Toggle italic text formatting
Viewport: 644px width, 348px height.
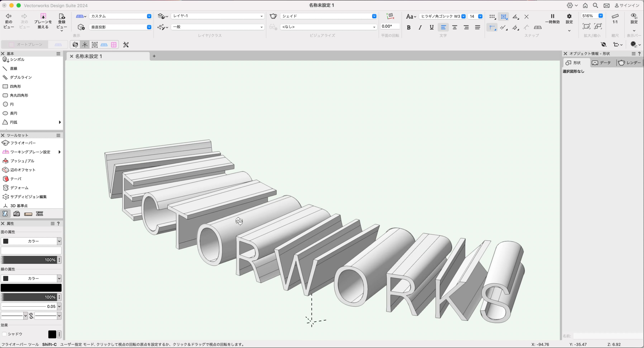[420, 27]
